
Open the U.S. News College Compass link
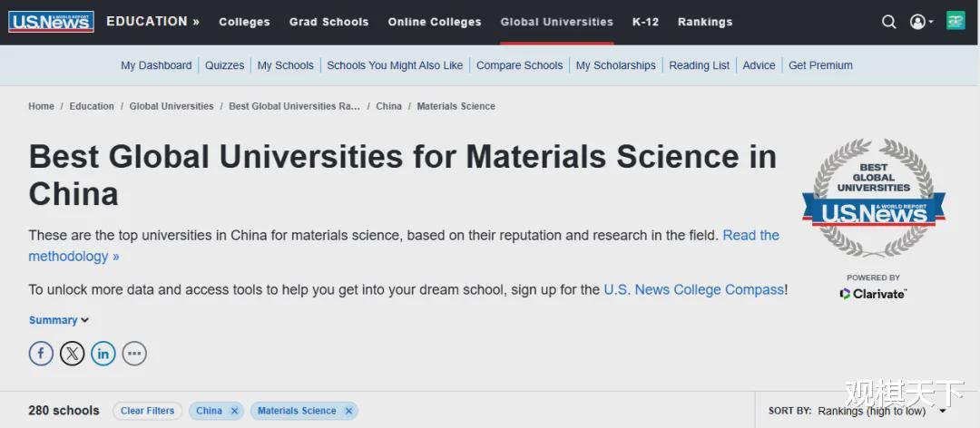point(693,290)
